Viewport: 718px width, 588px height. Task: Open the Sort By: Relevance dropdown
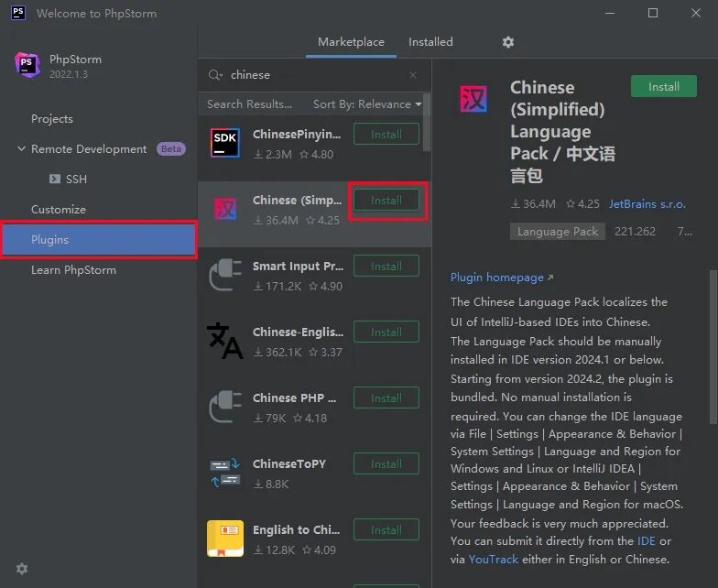[x=367, y=104]
